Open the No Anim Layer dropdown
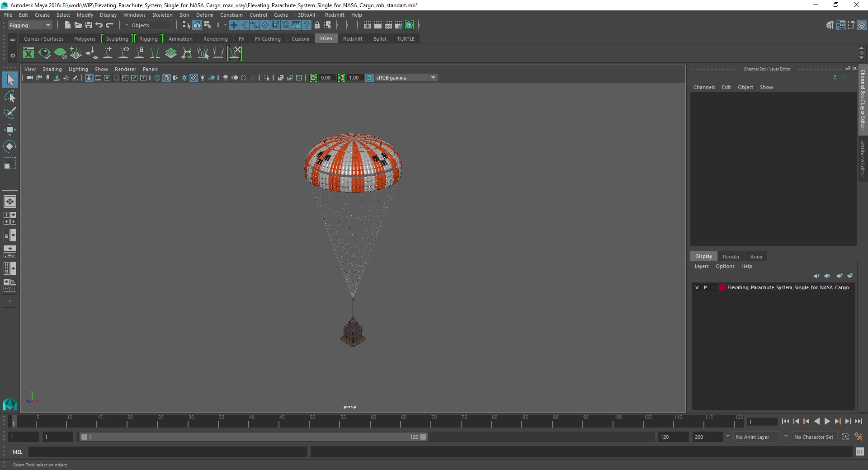Screen dimensions: 868x470 click(756, 437)
